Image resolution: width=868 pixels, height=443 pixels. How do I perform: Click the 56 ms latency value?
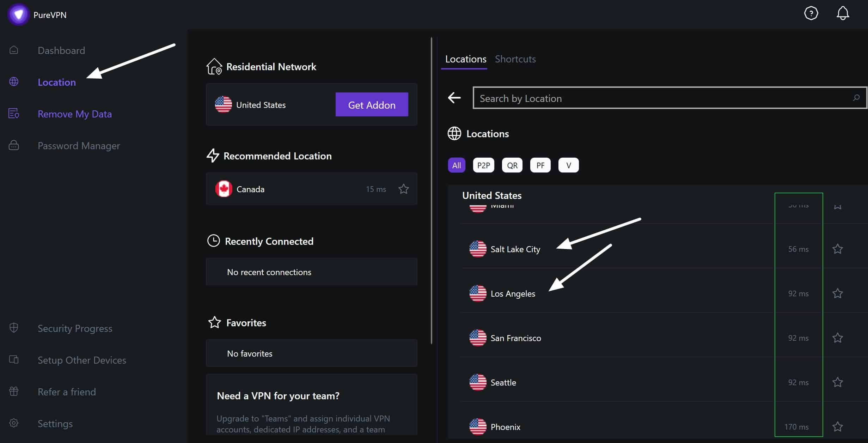tap(798, 249)
